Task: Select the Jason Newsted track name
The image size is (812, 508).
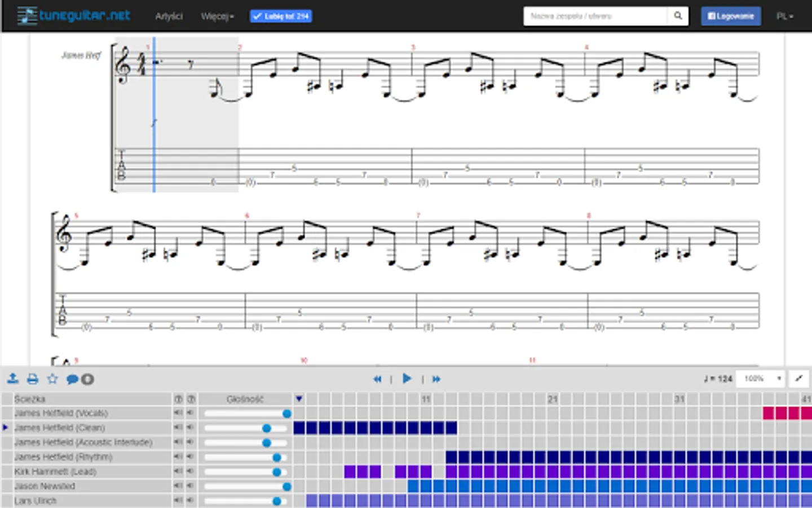Action: [45, 487]
